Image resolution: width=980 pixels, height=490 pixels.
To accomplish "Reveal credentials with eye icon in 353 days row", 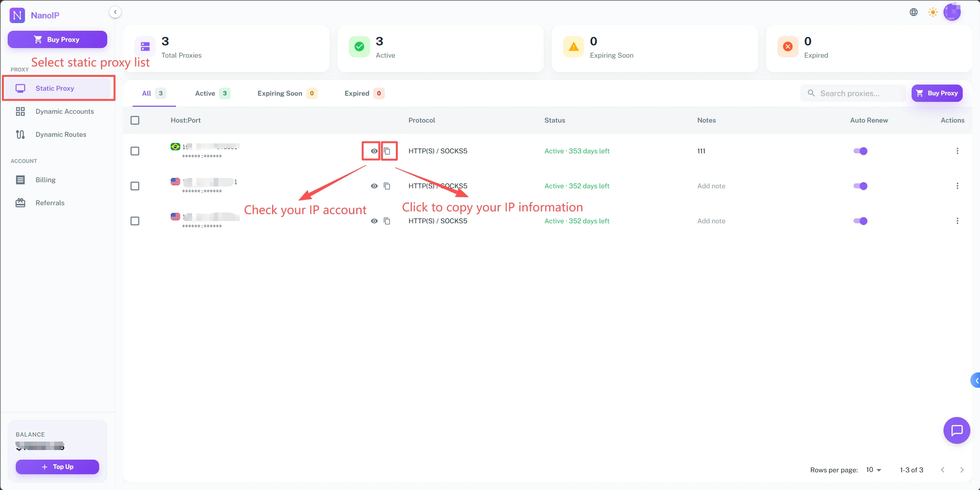I will pyautogui.click(x=374, y=151).
